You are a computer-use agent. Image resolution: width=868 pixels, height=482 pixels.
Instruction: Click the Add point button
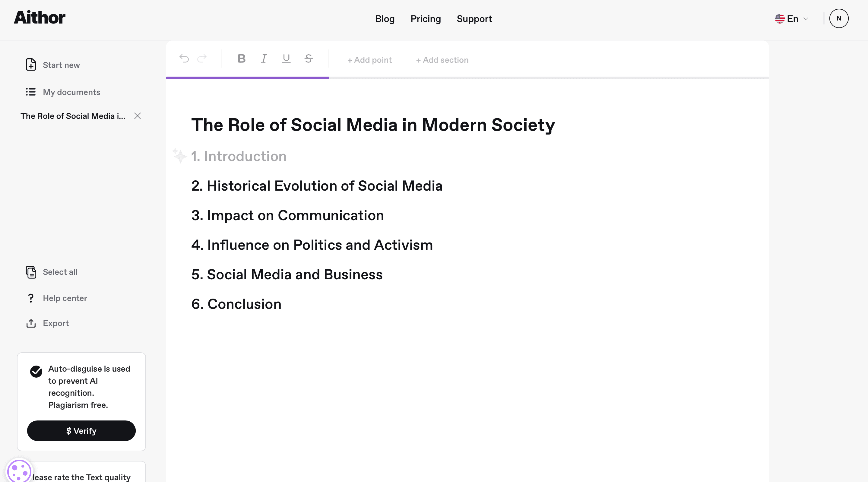tap(369, 60)
